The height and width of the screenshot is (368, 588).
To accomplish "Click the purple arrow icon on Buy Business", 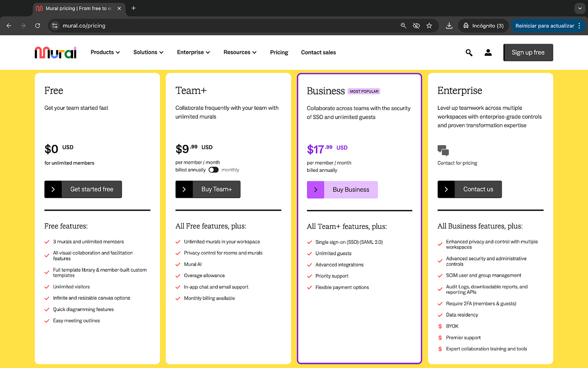I will pyautogui.click(x=315, y=190).
